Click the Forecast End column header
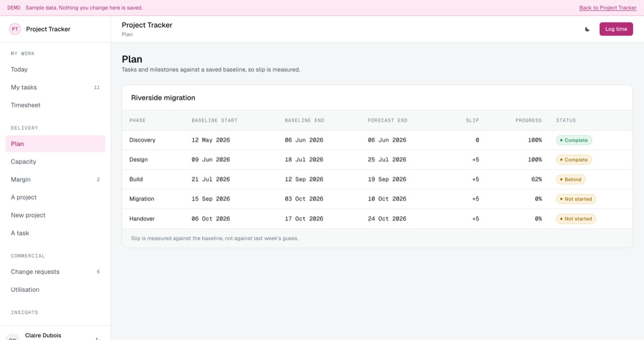The height and width of the screenshot is (340, 644). [x=388, y=120]
